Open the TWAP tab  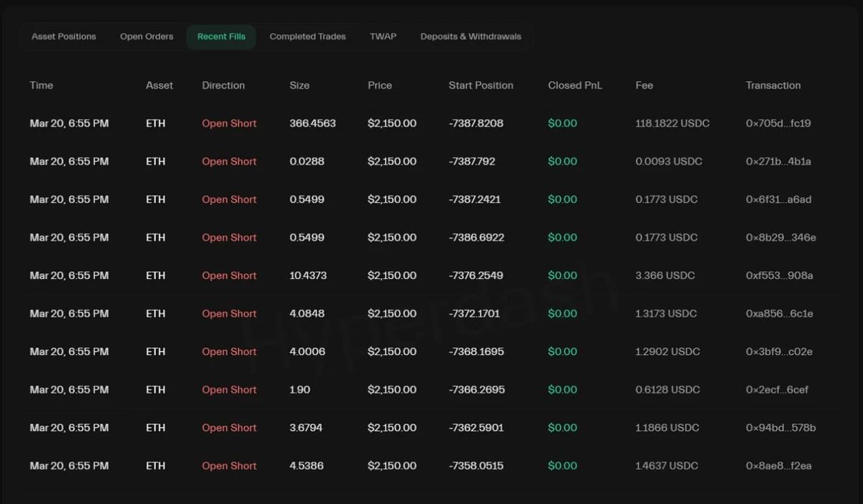383,37
